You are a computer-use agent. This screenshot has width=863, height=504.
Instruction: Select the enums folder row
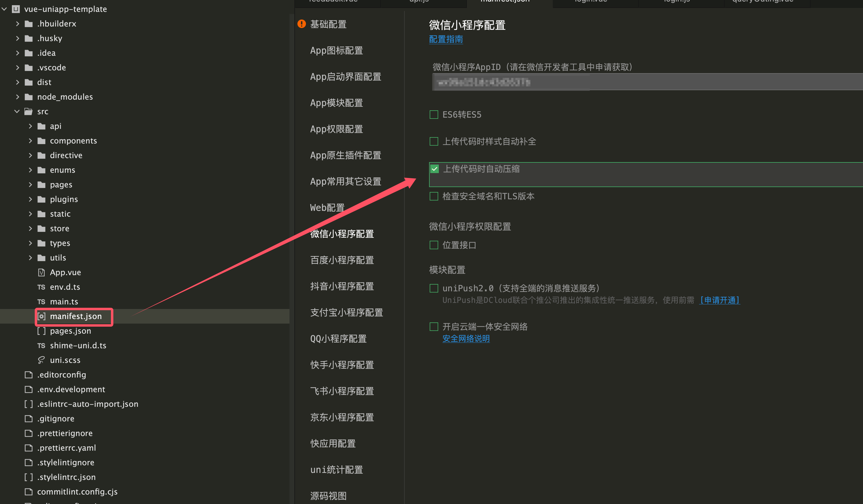144,170
